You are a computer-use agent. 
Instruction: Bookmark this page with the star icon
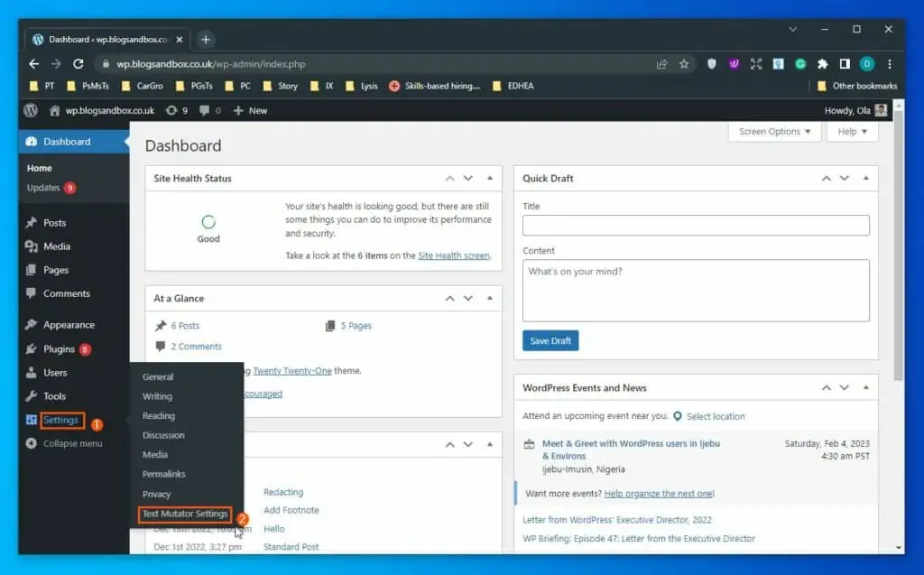684,64
